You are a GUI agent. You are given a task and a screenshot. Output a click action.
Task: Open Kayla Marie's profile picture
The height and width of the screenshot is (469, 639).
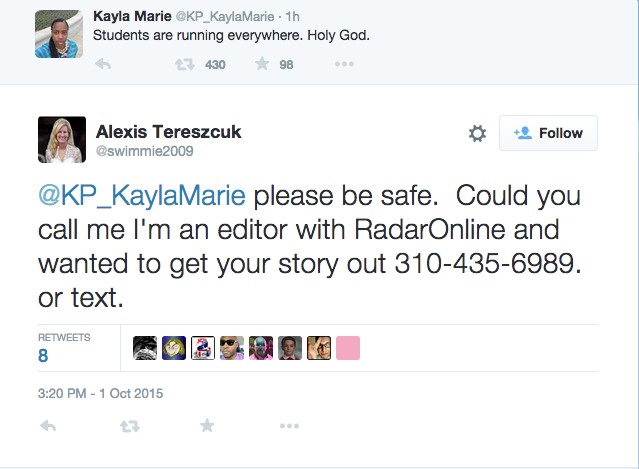pyautogui.click(x=59, y=34)
